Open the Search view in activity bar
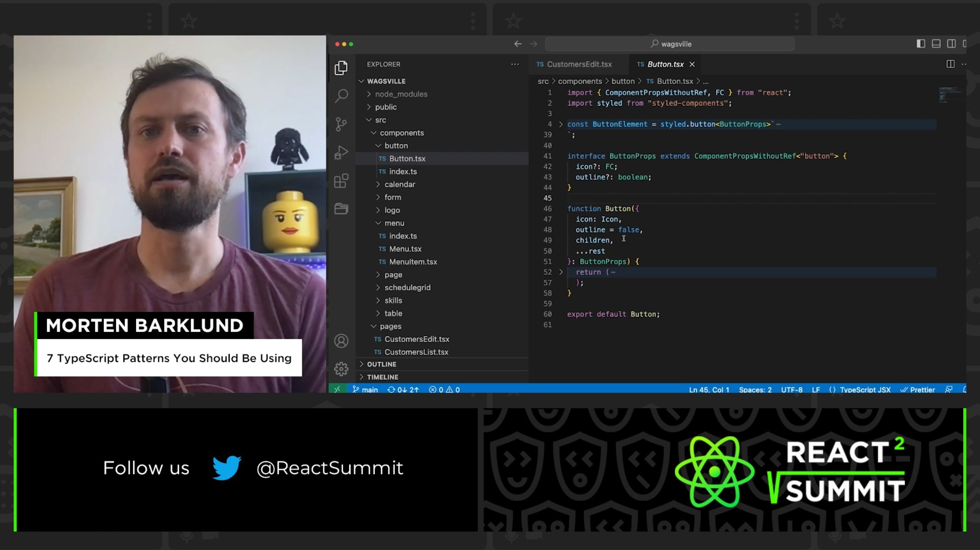 (341, 96)
